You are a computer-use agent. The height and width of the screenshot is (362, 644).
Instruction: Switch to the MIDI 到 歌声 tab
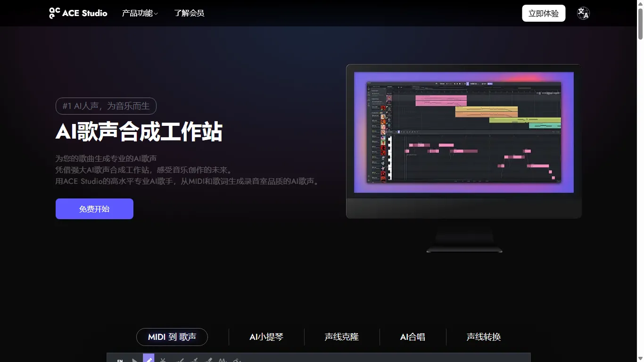coord(172,337)
